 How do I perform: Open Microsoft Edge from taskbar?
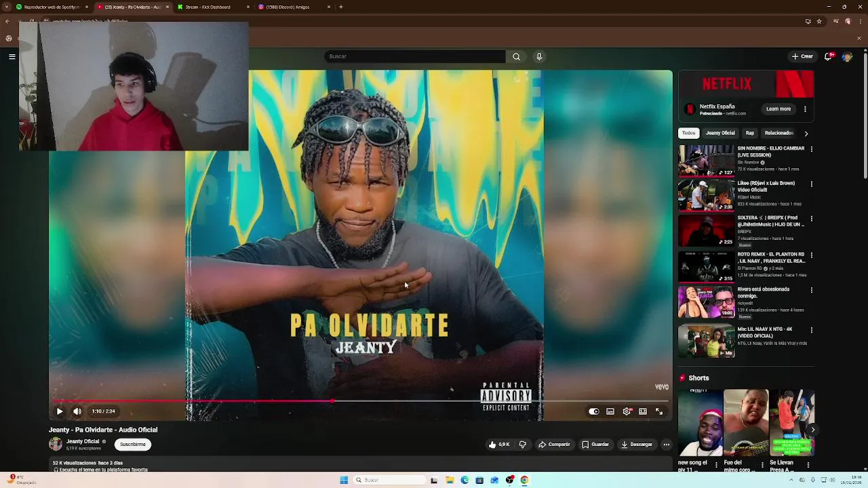pos(465,480)
